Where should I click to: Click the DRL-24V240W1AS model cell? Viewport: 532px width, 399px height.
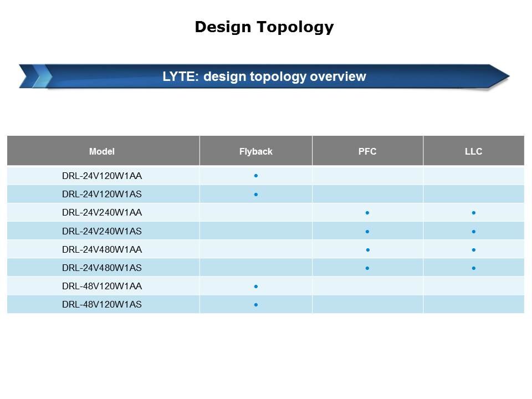(102, 231)
